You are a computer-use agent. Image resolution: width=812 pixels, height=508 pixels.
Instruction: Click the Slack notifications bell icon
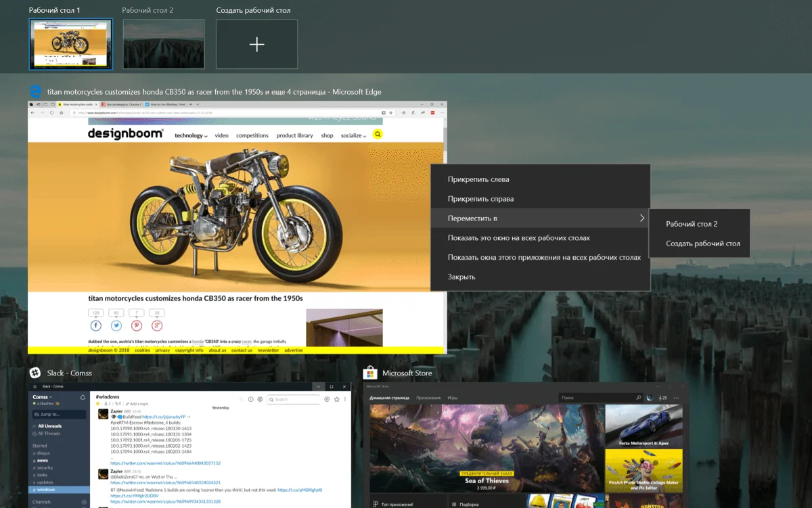tap(83, 397)
